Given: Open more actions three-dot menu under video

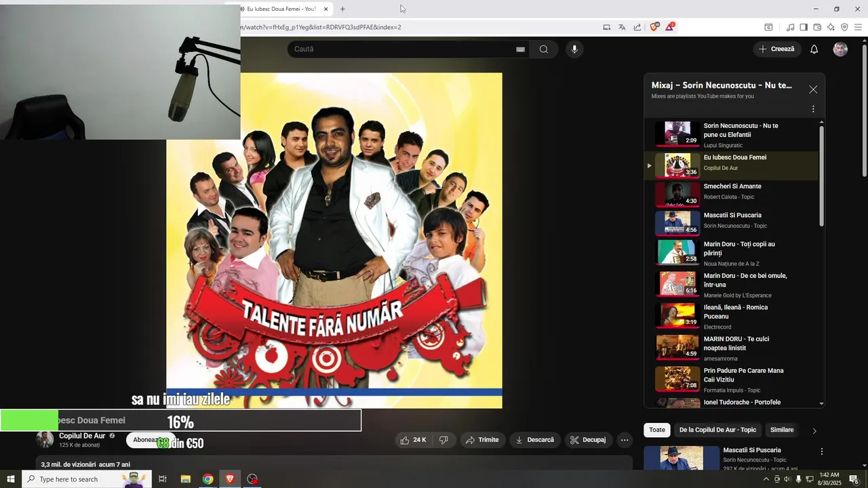Looking at the screenshot, I should point(625,440).
